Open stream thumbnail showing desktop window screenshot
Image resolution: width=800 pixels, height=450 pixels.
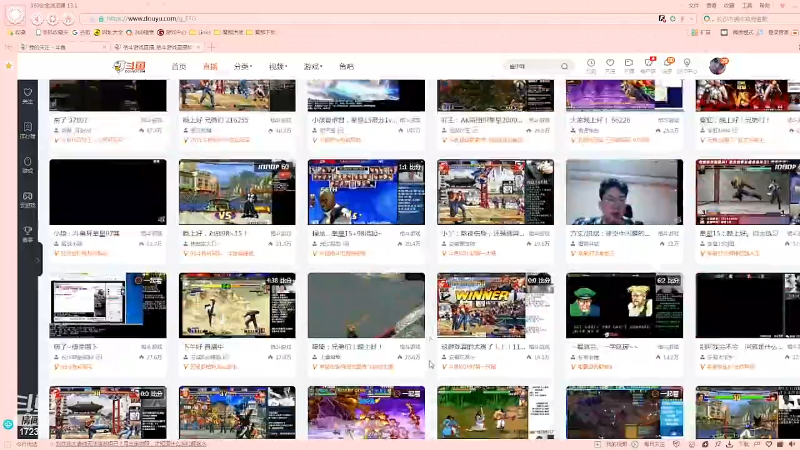[108, 305]
